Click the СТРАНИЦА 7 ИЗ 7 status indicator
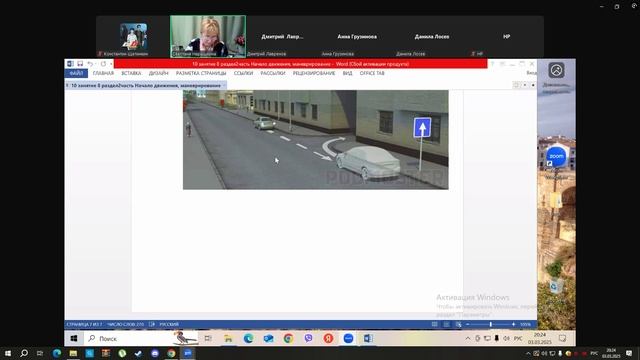 (x=84, y=324)
